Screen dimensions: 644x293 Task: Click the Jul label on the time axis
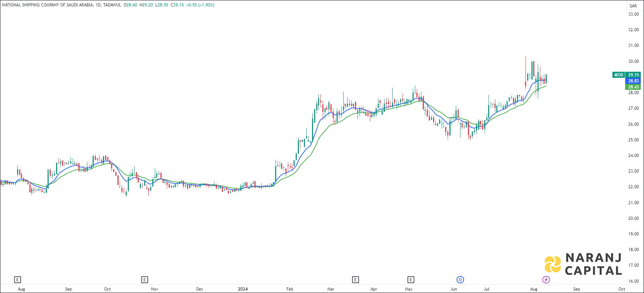[x=486, y=289]
